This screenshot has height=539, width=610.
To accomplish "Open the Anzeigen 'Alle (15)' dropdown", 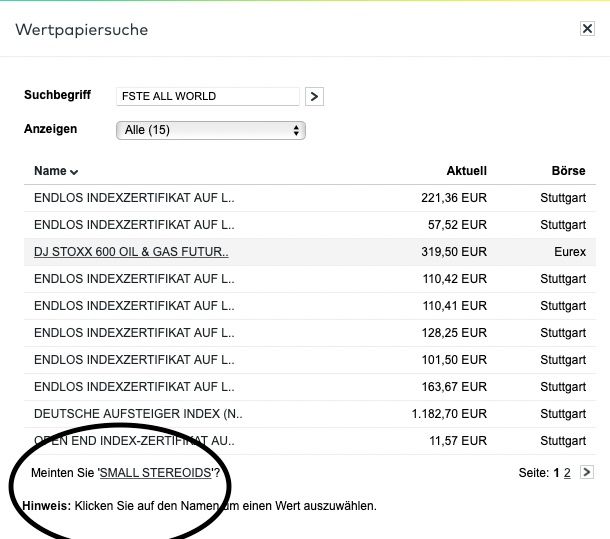I will click(211, 130).
